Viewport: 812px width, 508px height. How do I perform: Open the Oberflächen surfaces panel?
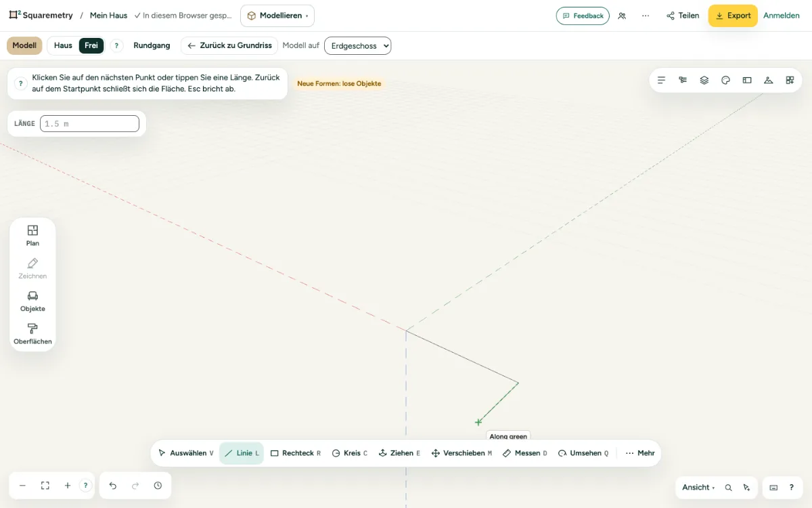click(x=32, y=334)
